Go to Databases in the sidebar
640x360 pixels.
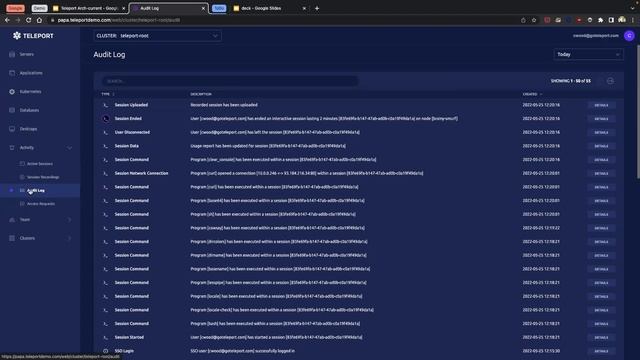click(29, 110)
